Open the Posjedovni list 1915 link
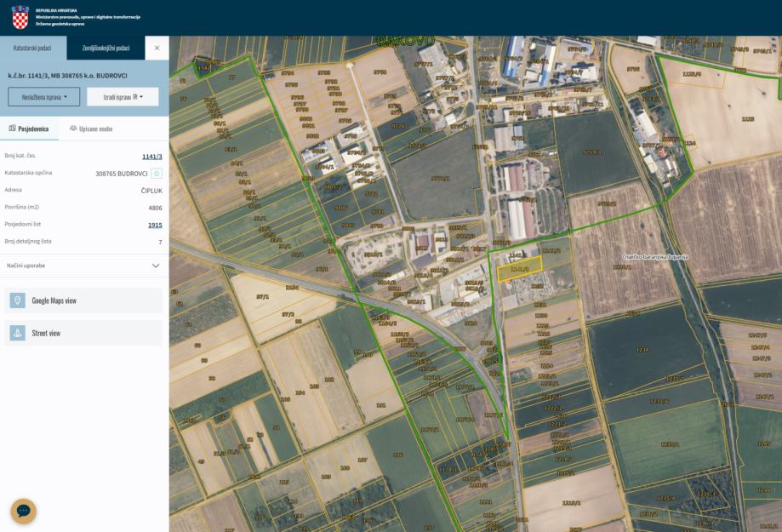The height and width of the screenshot is (532, 782). tap(155, 225)
